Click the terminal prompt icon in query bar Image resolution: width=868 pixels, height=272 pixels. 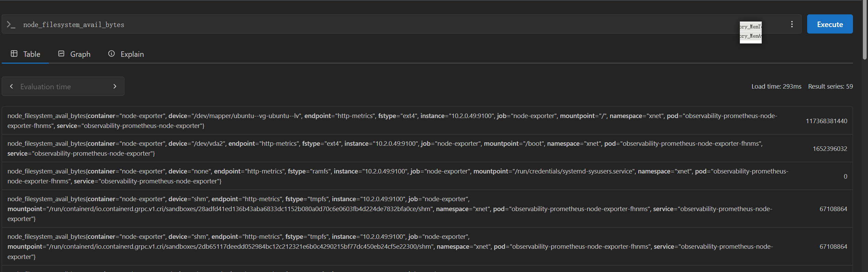(x=11, y=25)
